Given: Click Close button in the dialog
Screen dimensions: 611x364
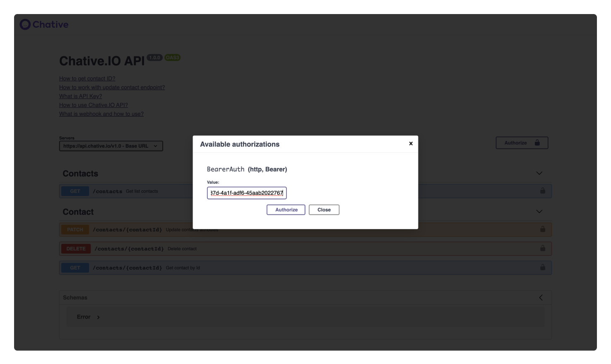Looking at the screenshot, I should [324, 210].
